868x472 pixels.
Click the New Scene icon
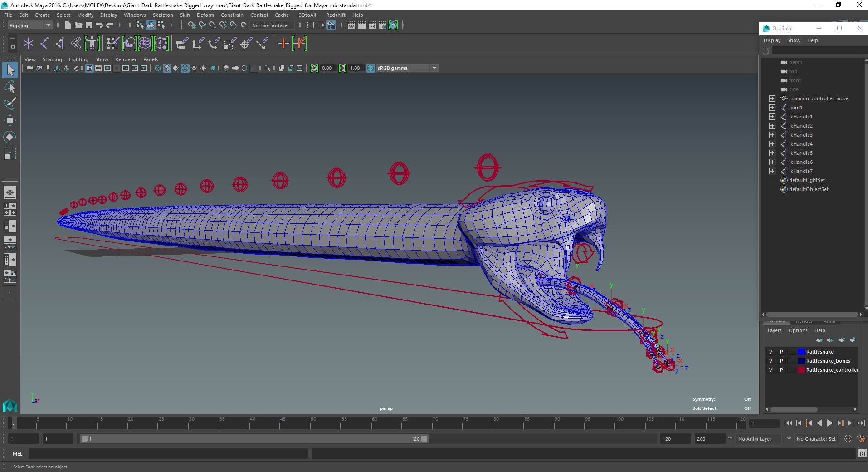(68, 25)
